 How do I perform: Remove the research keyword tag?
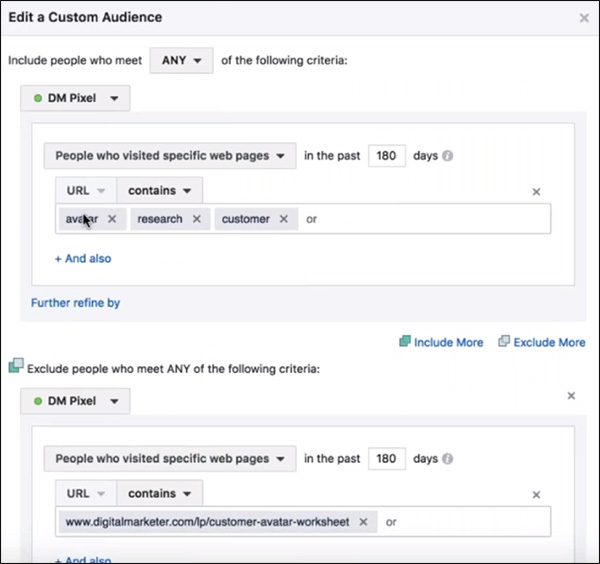tap(197, 219)
